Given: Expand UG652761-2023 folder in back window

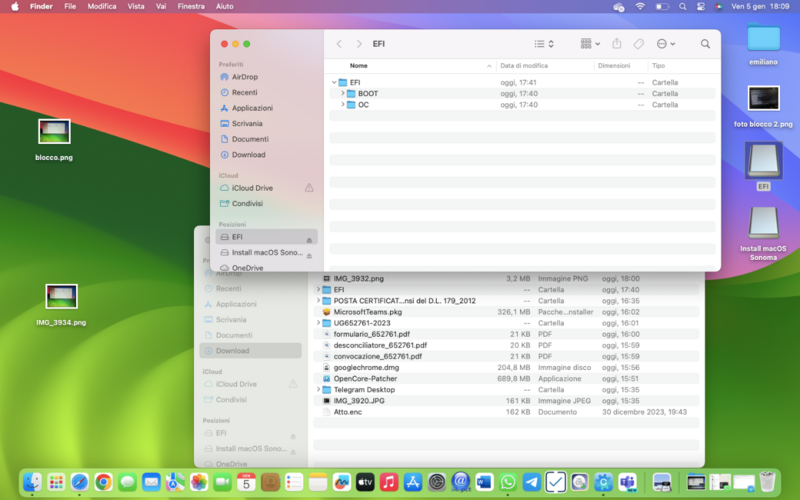Looking at the screenshot, I should point(318,323).
